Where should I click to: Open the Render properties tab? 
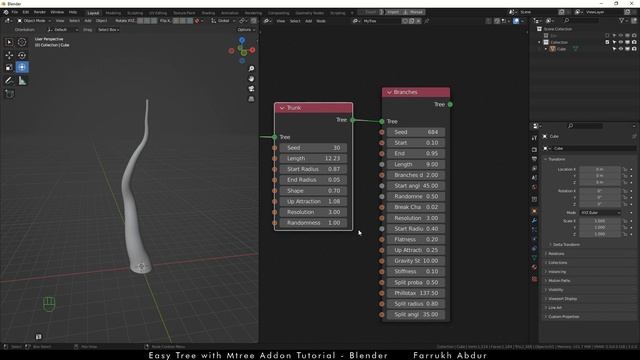click(534, 149)
